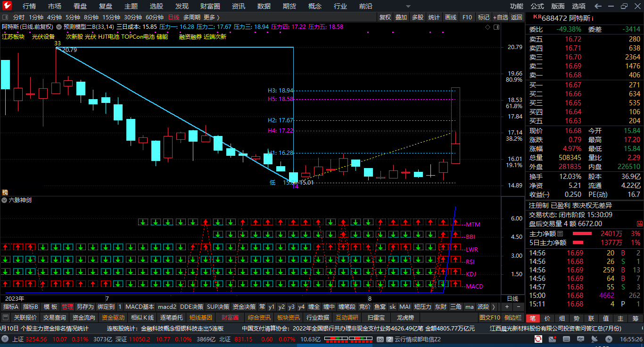Click the 龙虎榜 button
This screenshot has width=644, height=347.
405,317
